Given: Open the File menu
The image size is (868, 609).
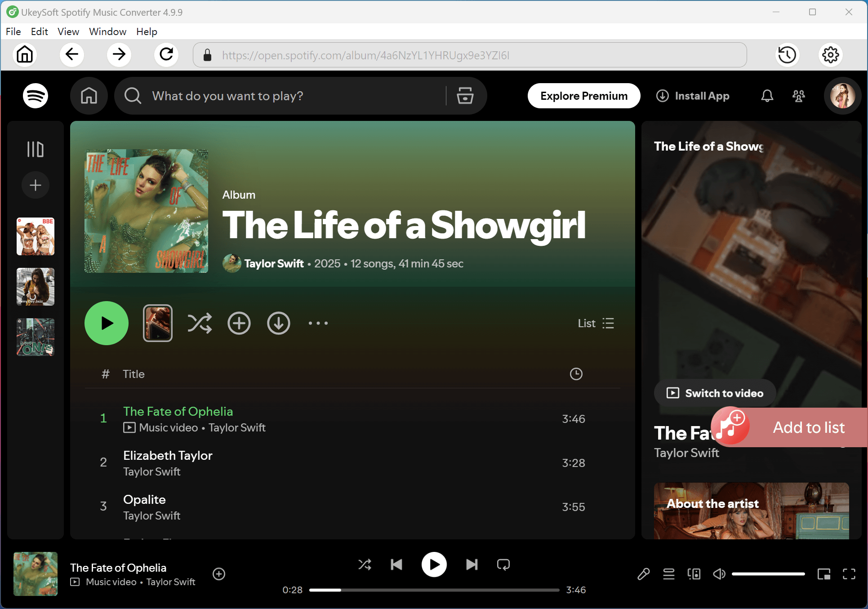Looking at the screenshot, I should coord(13,31).
